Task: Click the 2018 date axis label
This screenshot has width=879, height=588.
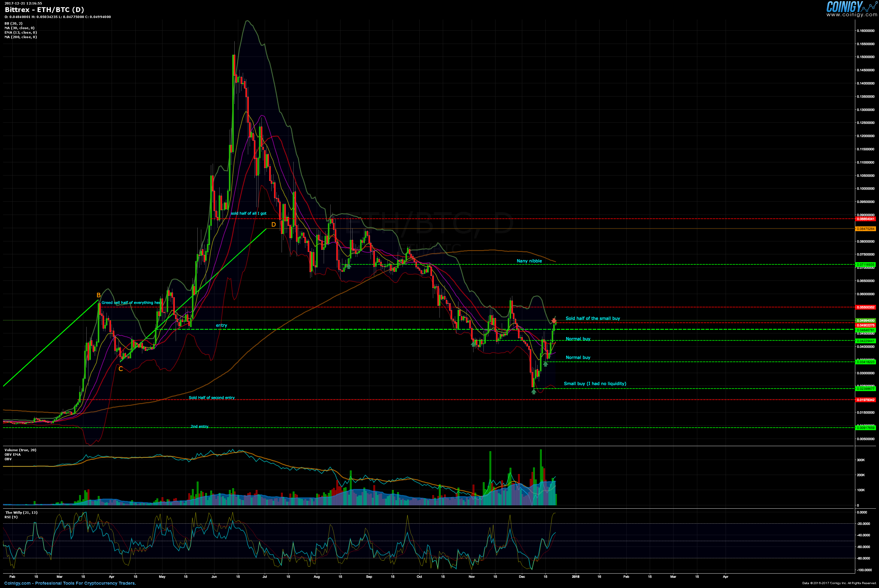Action: 575,577
